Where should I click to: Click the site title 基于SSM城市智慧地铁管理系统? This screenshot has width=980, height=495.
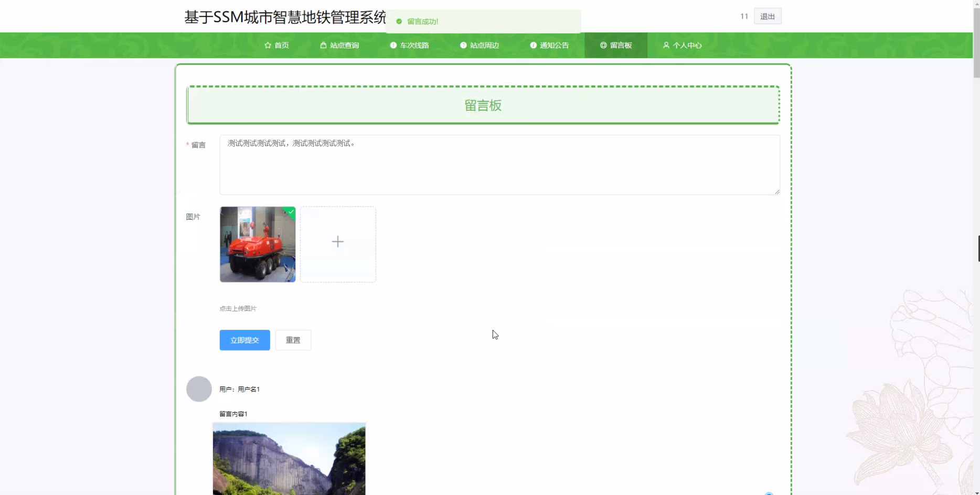(x=285, y=17)
